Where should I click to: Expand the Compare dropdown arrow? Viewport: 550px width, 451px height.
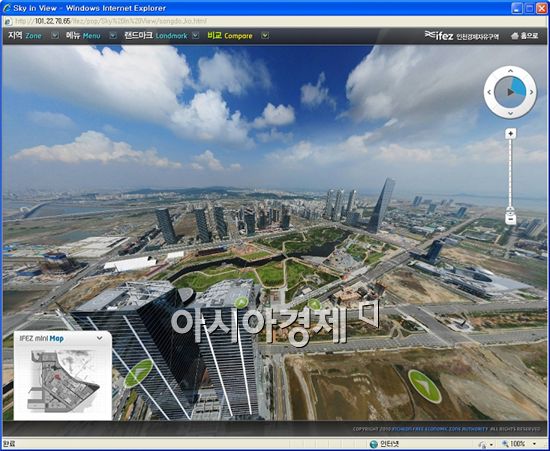tap(265, 36)
